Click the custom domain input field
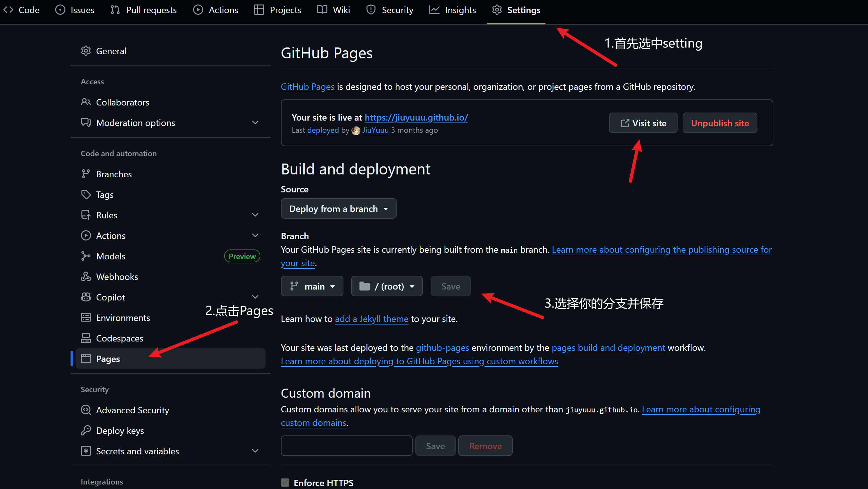This screenshot has width=868, height=489. pyautogui.click(x=346, y=446)
